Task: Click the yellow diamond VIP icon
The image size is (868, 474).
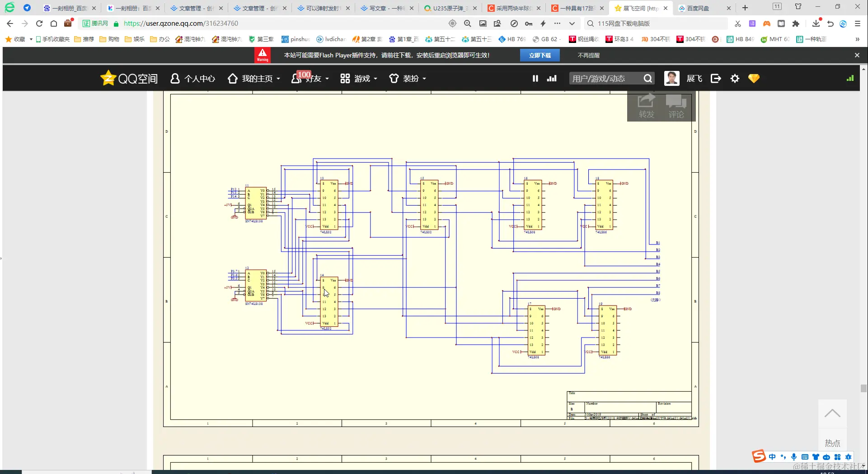Action: (754, 79)
